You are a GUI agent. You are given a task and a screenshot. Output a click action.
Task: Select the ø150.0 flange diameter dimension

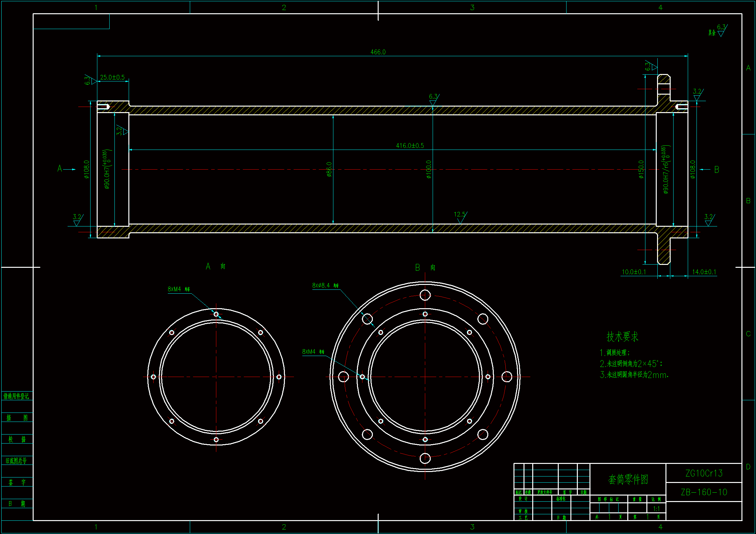coord(641,170)
